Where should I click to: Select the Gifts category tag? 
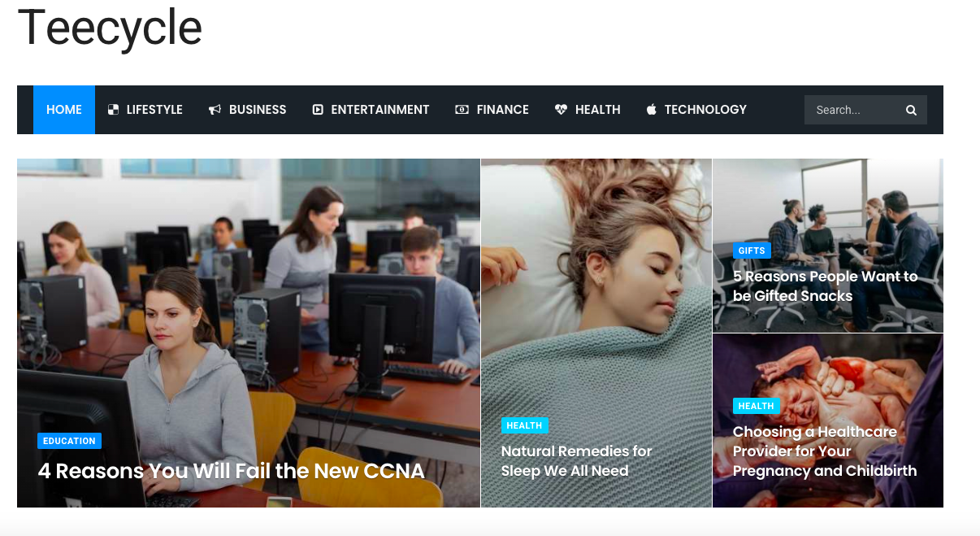click(x=752, y=251)
